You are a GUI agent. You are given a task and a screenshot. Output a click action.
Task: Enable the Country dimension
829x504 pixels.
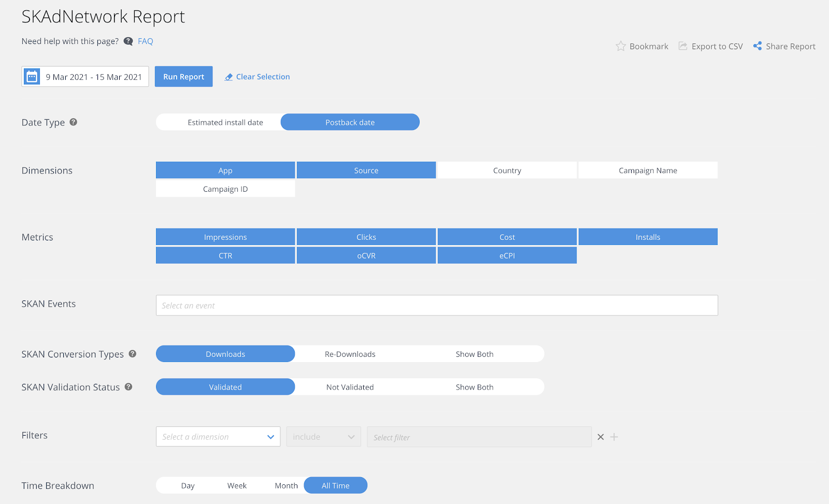(507, 170)
